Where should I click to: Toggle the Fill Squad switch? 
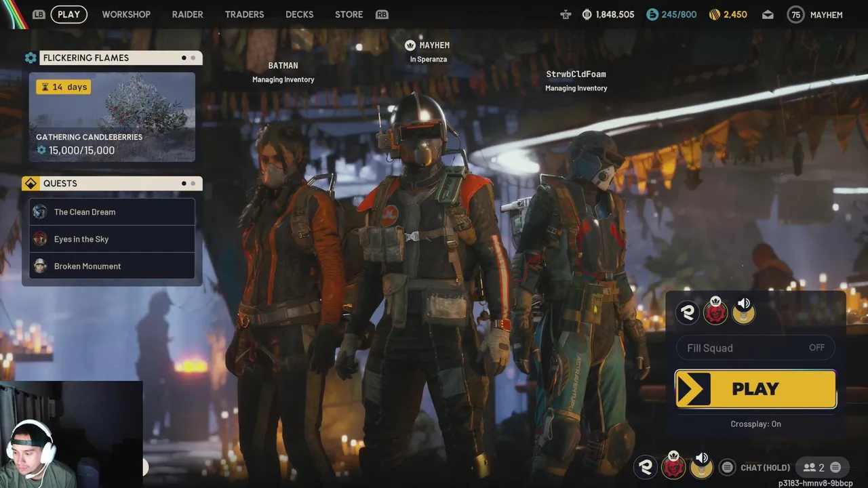[x=755, y=348]
